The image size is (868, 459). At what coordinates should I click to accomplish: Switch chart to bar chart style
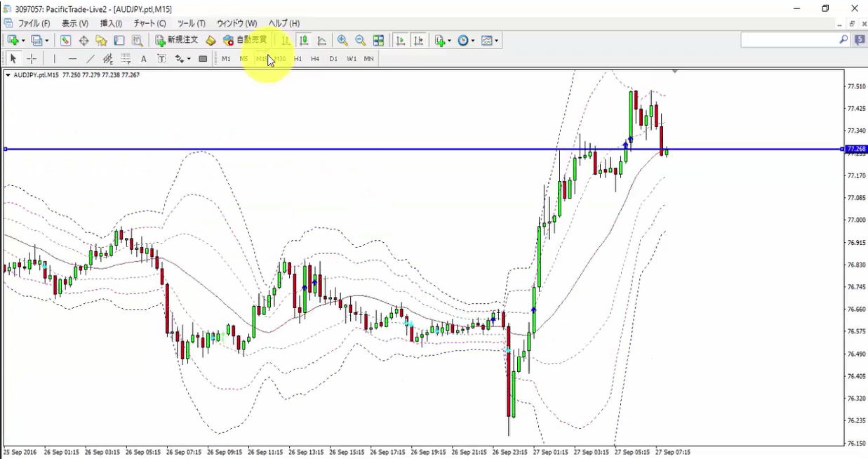(x=286, y=41)
